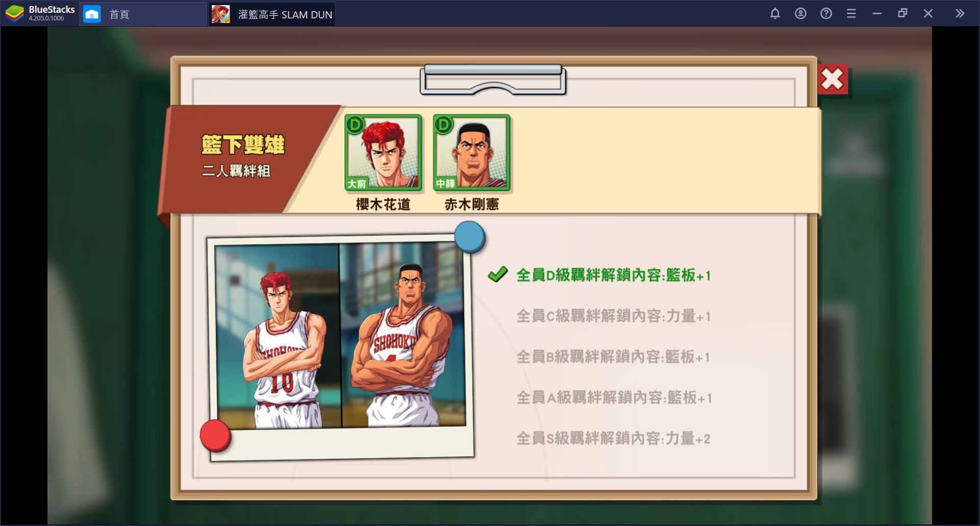Click the BlueStacks logo
This screenshot has height=526, width=980.
click(15, 14)
